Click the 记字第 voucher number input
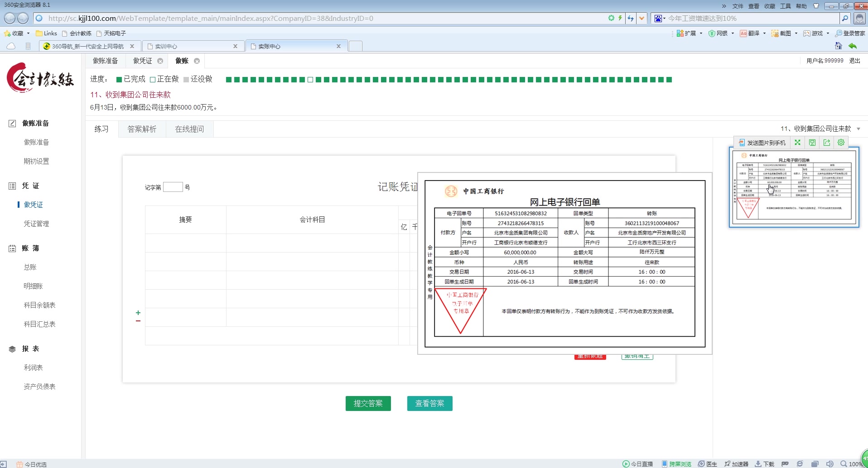Screen dimensions: 868x468 173,187
